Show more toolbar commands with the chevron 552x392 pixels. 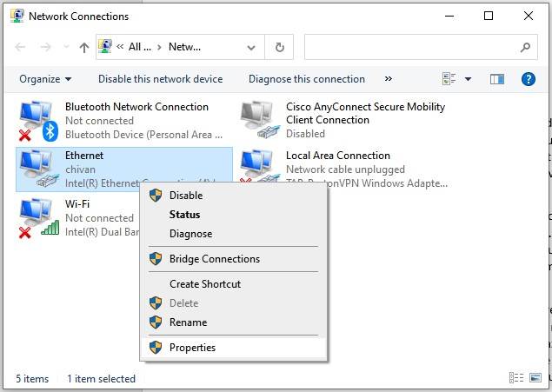pos(388,79)
